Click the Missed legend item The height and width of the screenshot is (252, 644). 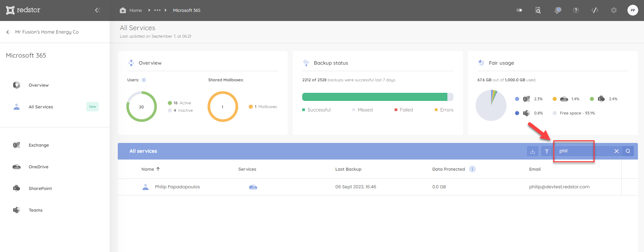point(362,110)
